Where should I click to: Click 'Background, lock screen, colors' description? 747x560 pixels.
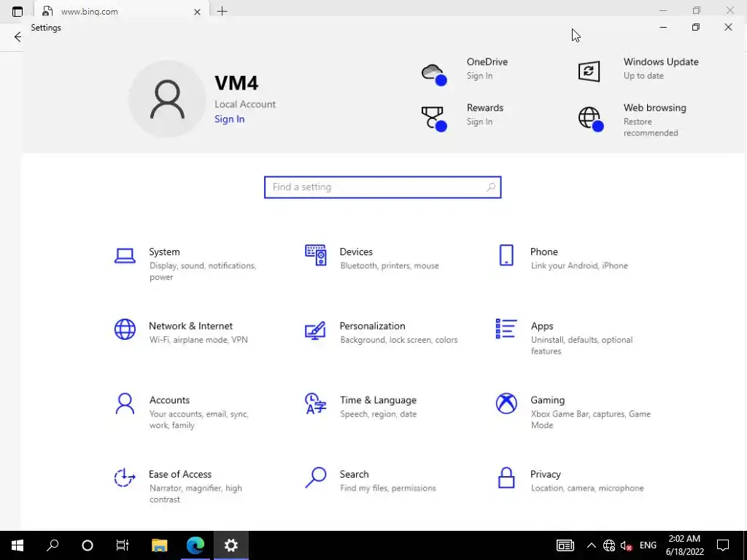click(399, 340)
